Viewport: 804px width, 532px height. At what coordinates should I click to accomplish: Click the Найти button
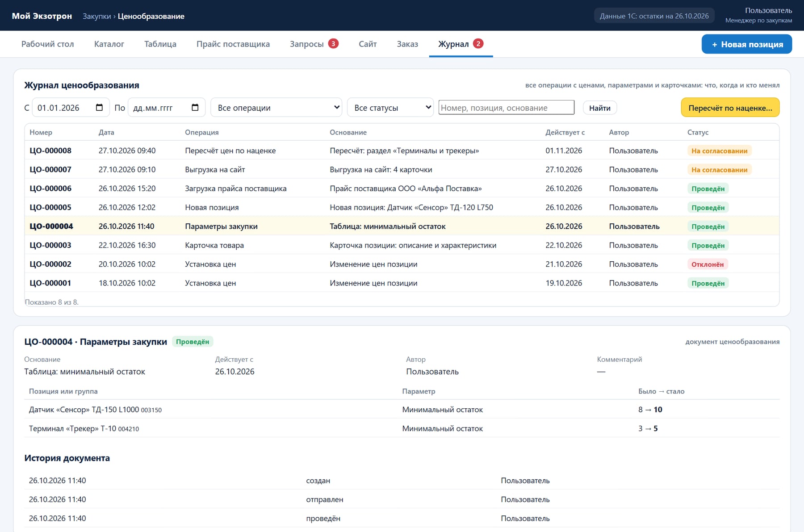pyautogui.click(x=600, y=108)
